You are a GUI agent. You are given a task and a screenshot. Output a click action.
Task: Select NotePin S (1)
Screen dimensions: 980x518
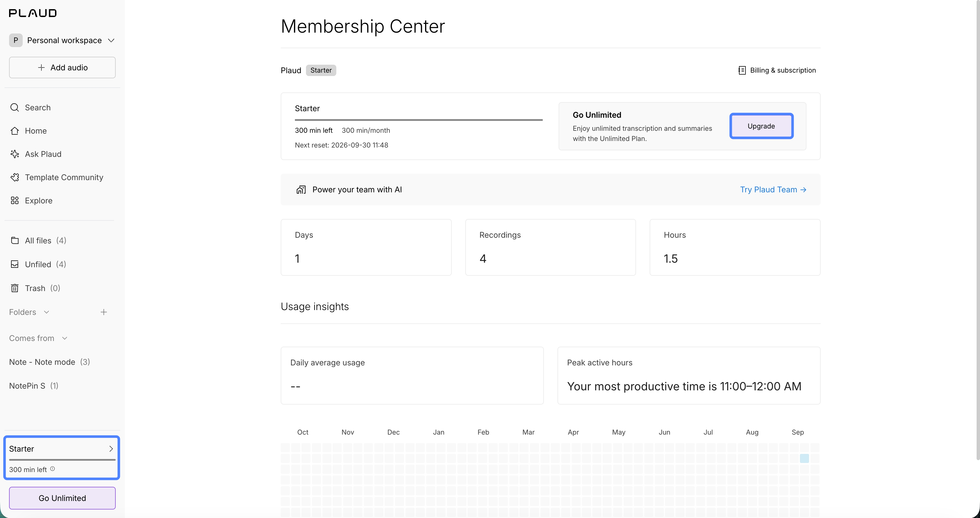[34, 386]
